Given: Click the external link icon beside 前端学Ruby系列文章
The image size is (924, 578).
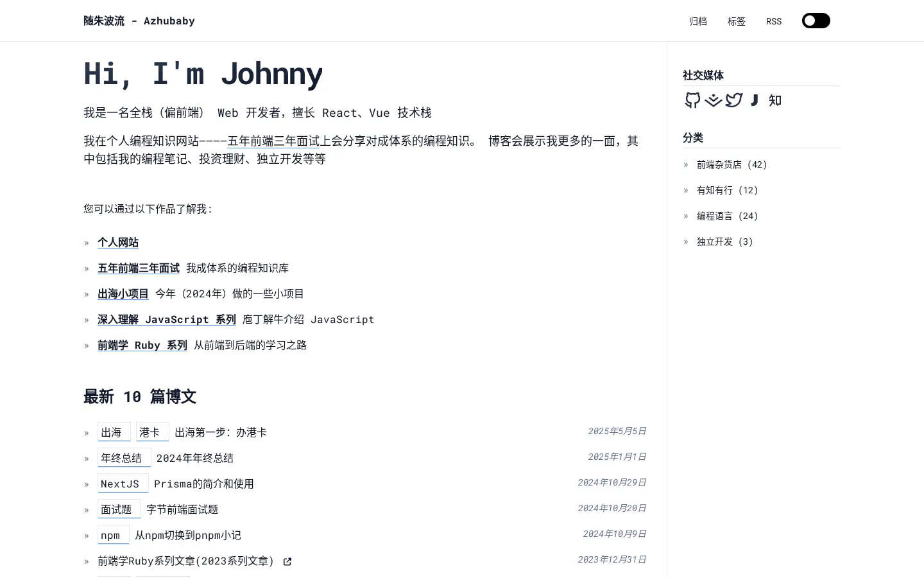Looking at the screenshot, I should 287,561.
